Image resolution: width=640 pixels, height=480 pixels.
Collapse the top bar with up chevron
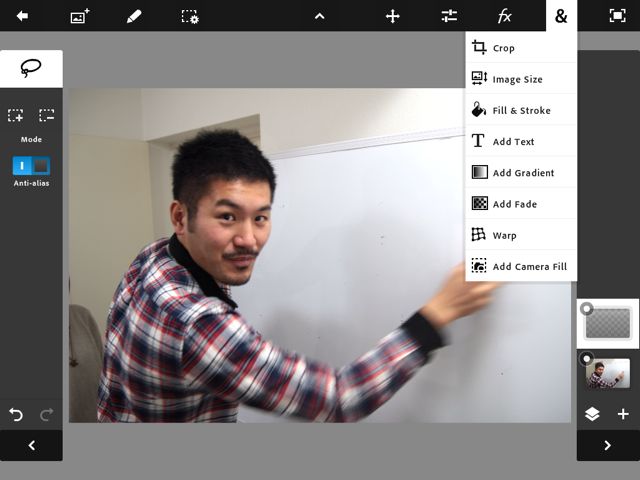[320, 16]
